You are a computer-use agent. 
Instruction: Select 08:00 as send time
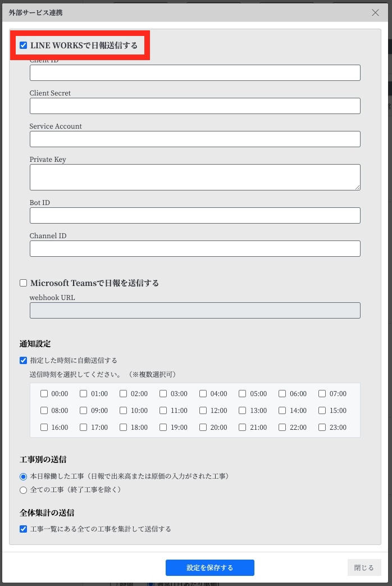(44, 410)
